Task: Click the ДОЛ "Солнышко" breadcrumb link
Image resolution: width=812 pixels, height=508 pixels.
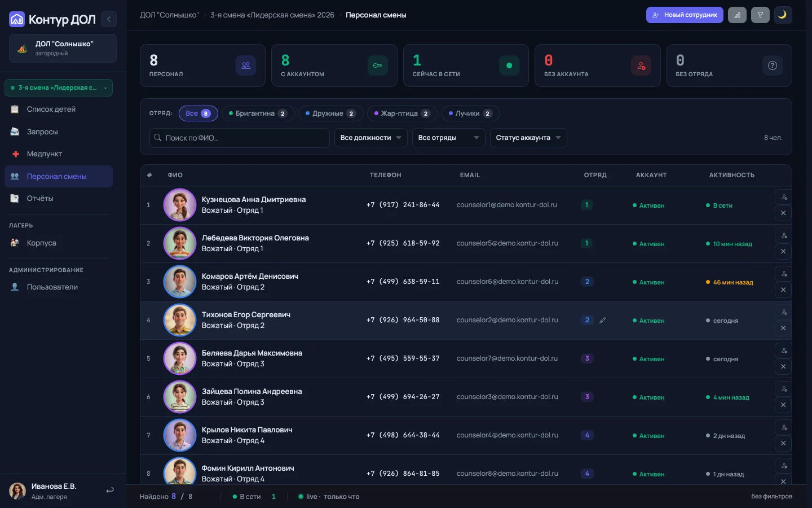Action: (169, 15)
